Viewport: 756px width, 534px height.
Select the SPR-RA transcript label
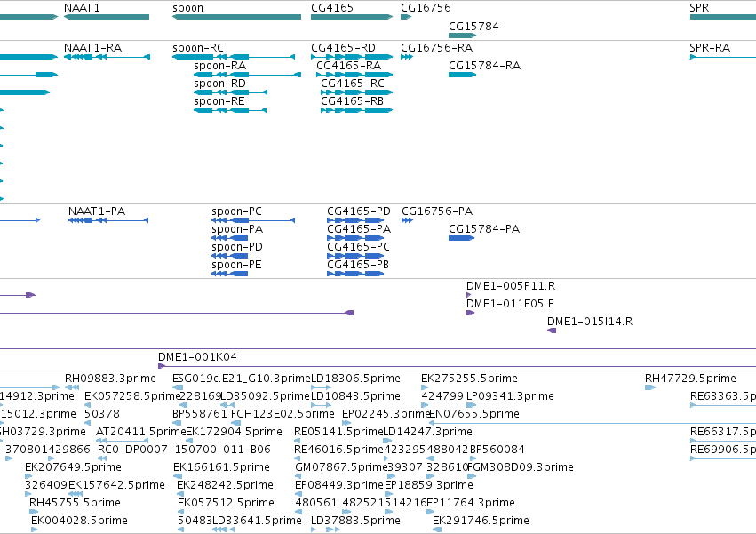pyautogui.click(x=710, y=48)
